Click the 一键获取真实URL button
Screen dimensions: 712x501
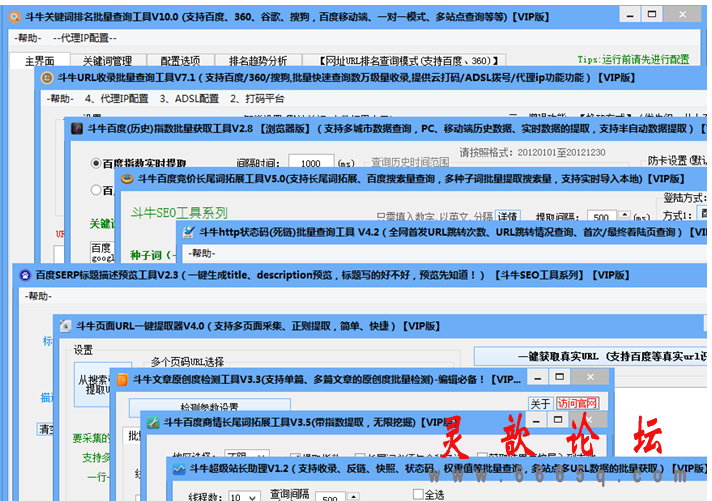coord(590,356)
